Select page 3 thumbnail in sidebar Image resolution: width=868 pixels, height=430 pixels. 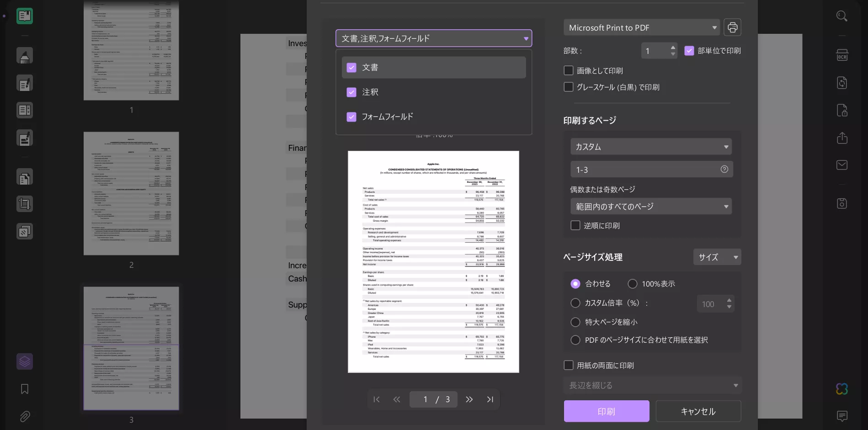pyautogui.click(x=131, y=348)
